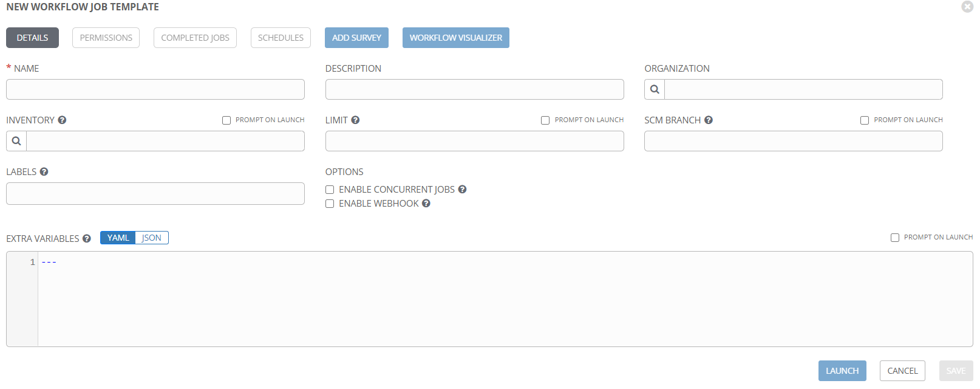The height and width of the screenshot is (389, 980).
Task: Tick the Enable Webhook checkbox
Action: click(330, 204)
